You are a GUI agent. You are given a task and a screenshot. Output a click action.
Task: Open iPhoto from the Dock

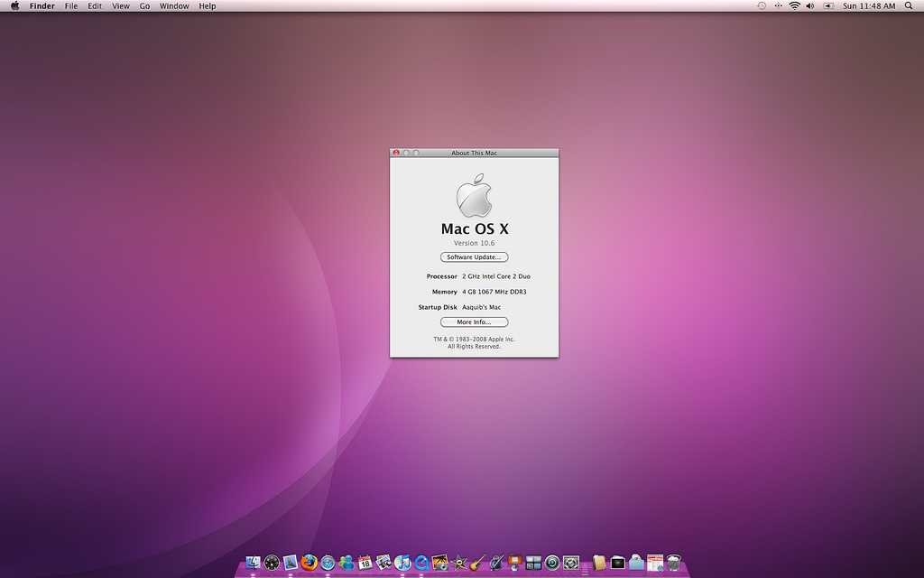pyautogui.click(x=439, y=563)
